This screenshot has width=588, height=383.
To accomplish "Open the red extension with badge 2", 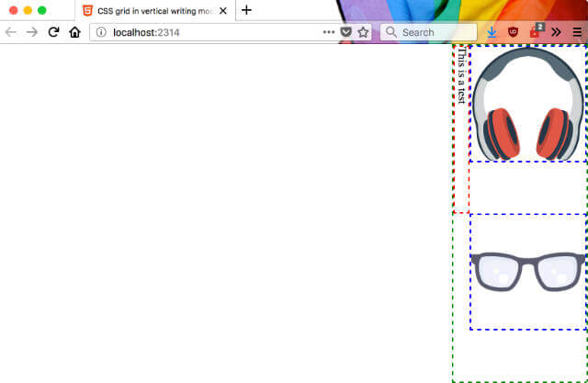I will pos(536,32).
